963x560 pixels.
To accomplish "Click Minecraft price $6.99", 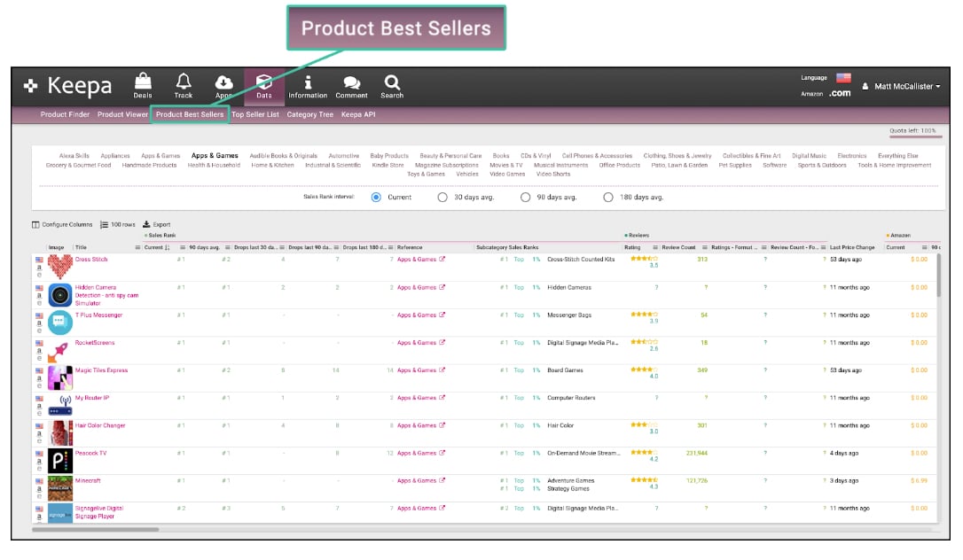I will click(x=920, y=481).
